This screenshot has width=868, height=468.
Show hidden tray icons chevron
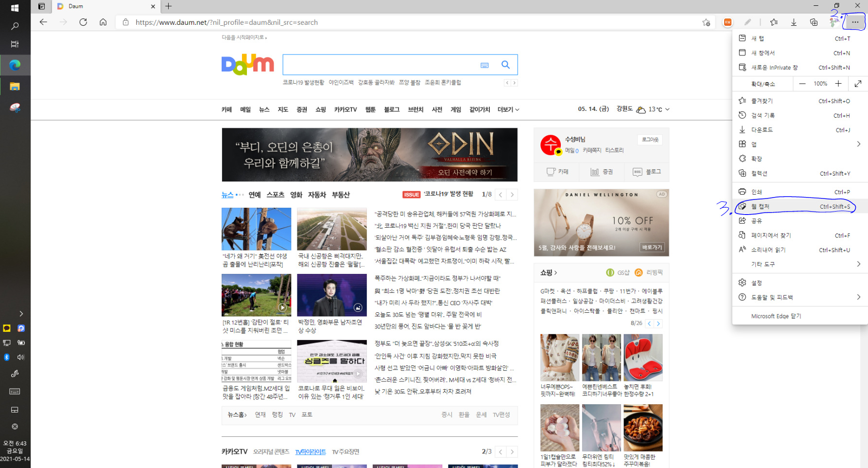[21, 314]
